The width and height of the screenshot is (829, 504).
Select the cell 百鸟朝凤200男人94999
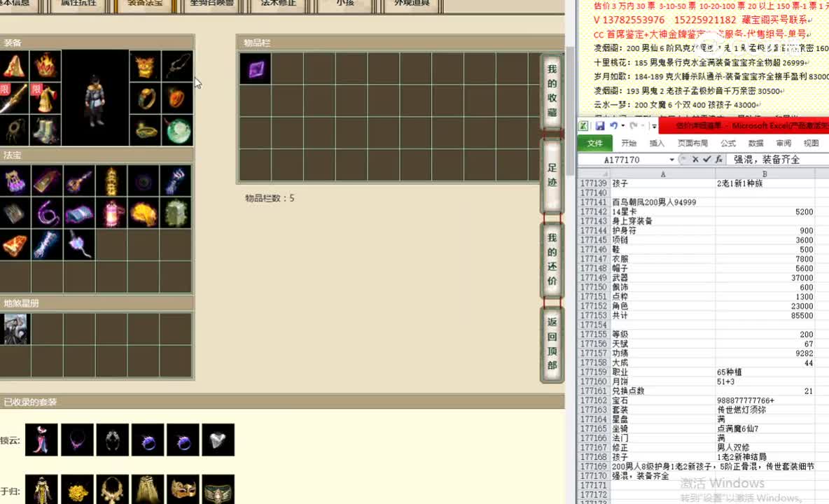coord(663,202)
